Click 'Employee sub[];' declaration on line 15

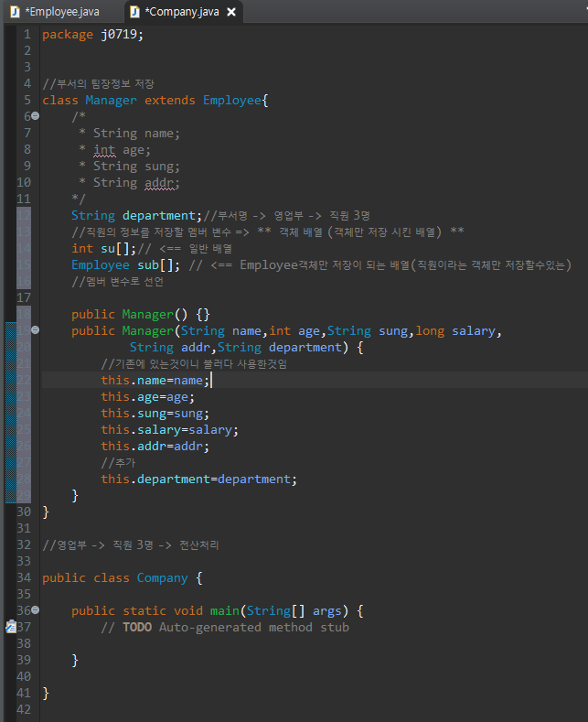125,265
